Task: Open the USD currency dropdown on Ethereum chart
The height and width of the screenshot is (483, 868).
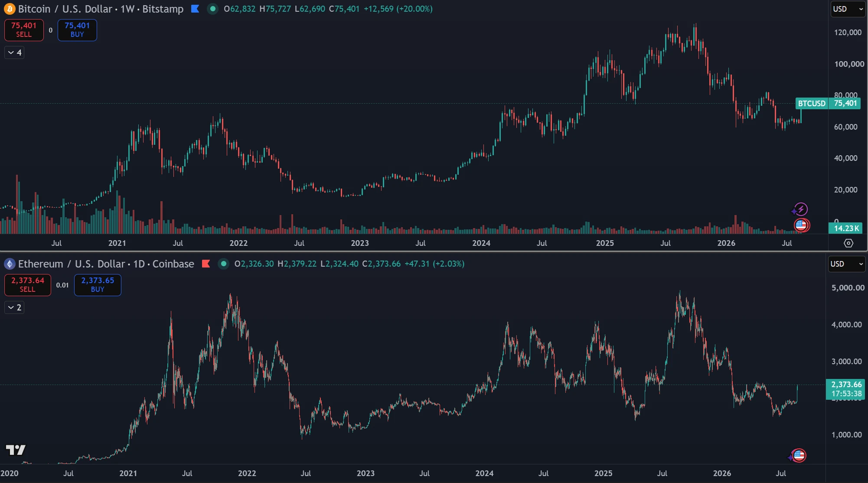Action: pos(847,264)
